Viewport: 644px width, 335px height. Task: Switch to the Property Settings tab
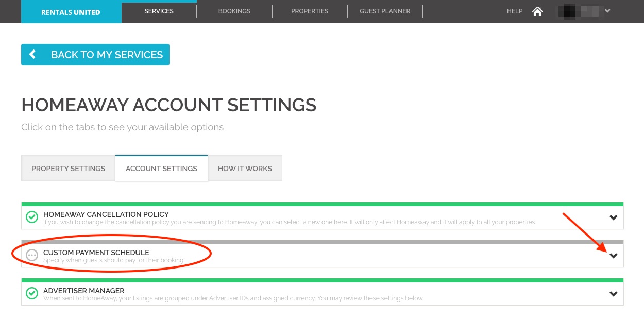[x=68, y=169]
